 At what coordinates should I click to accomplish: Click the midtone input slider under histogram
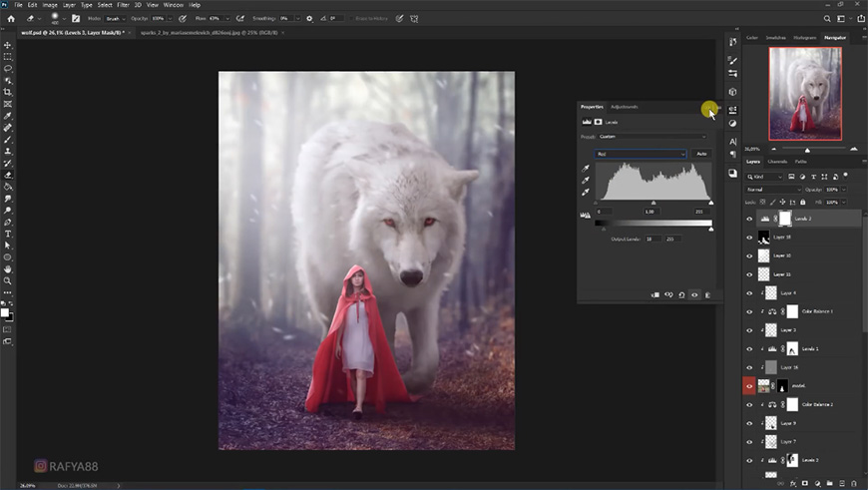[653, 204]
